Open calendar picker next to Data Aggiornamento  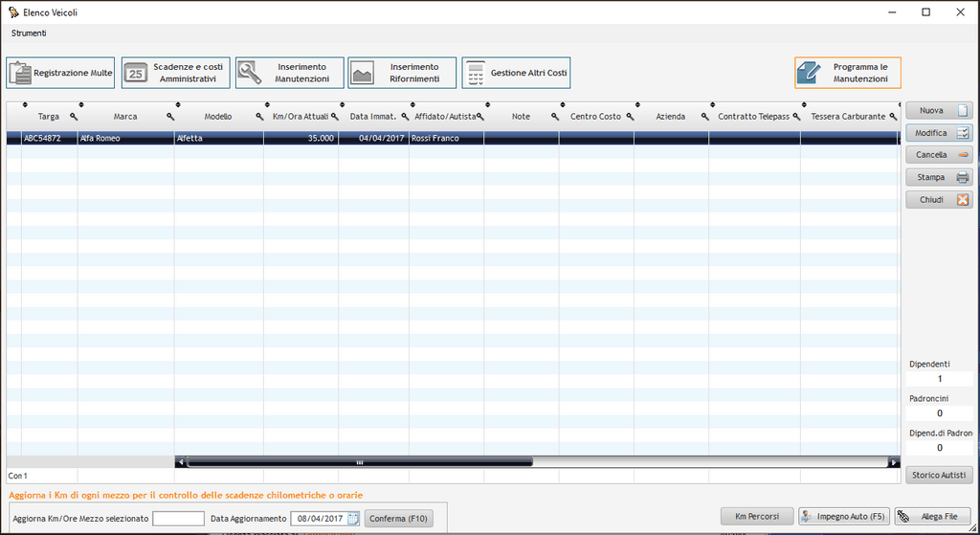353,518
